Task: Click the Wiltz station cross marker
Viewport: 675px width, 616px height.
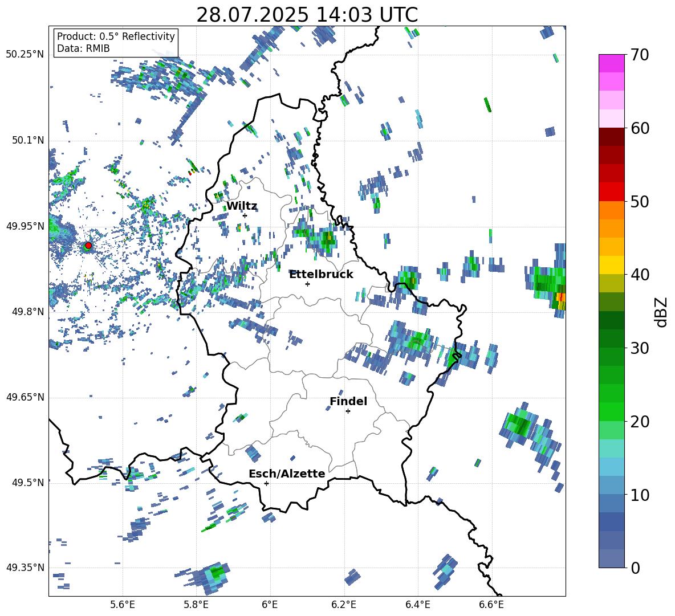Action: point(245,215)
